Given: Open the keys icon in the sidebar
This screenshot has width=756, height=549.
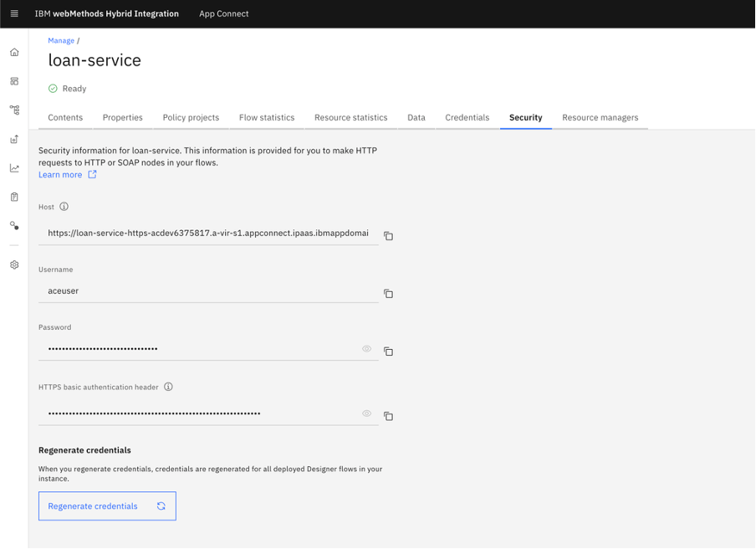Looking at the screenshot, I should (x=13, y=225).
